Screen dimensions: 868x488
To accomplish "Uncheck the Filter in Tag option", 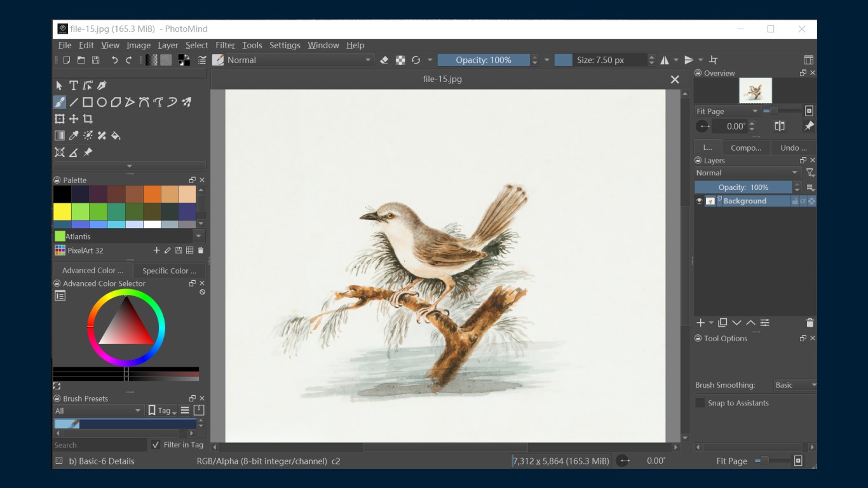I will [156, 445].
